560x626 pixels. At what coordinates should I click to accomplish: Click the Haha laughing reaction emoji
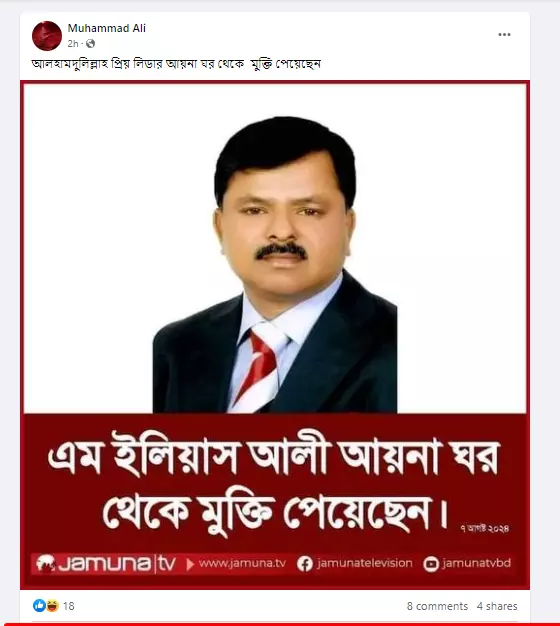tap(52, 606)
